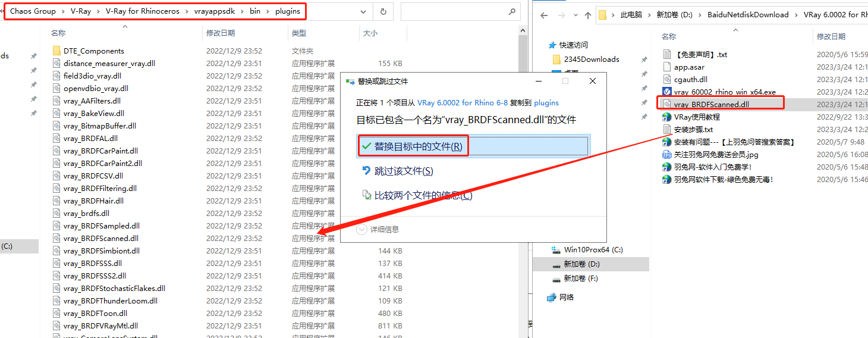Open the 'plugins' destination link in dialog
Viewport: 868px width, 338px height.
tap(546, 102)
